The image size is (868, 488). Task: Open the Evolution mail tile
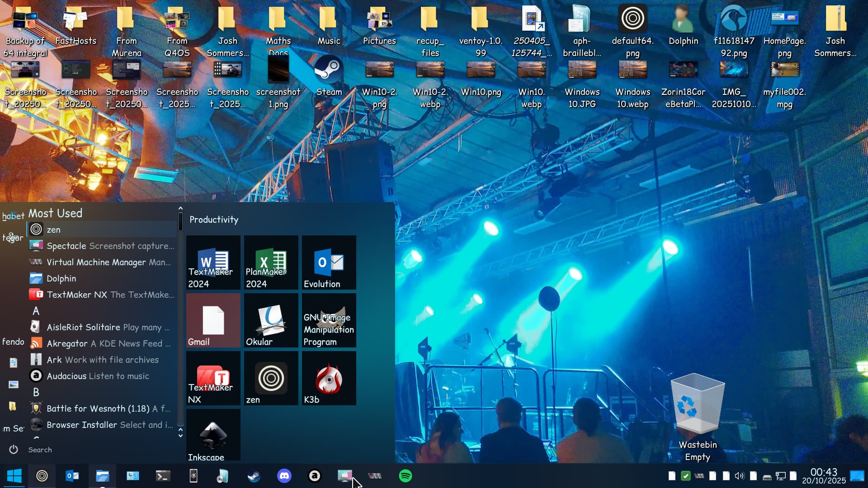tap(329, 263)
